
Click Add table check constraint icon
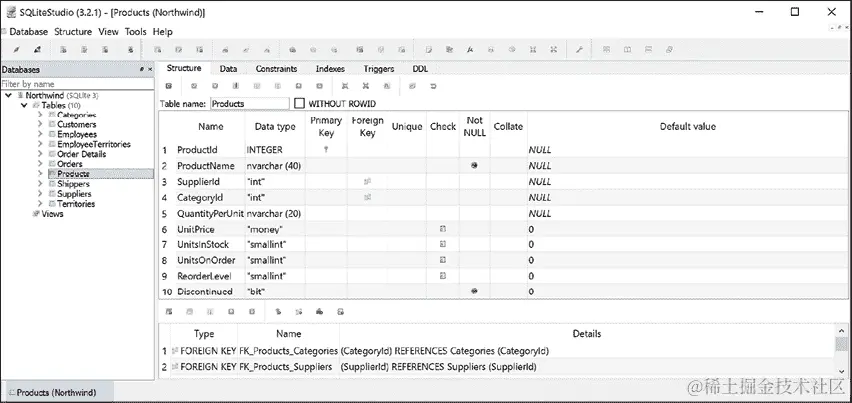coord(341,312)
